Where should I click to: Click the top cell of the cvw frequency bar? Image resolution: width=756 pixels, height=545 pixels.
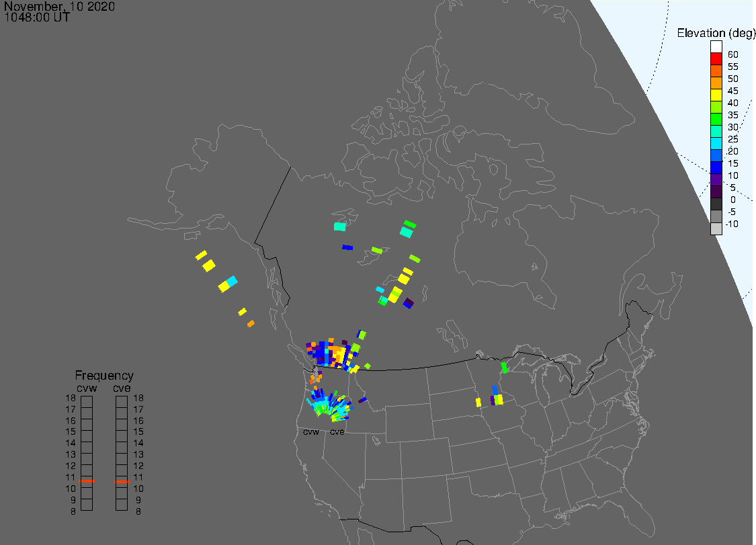pos(87,402)
